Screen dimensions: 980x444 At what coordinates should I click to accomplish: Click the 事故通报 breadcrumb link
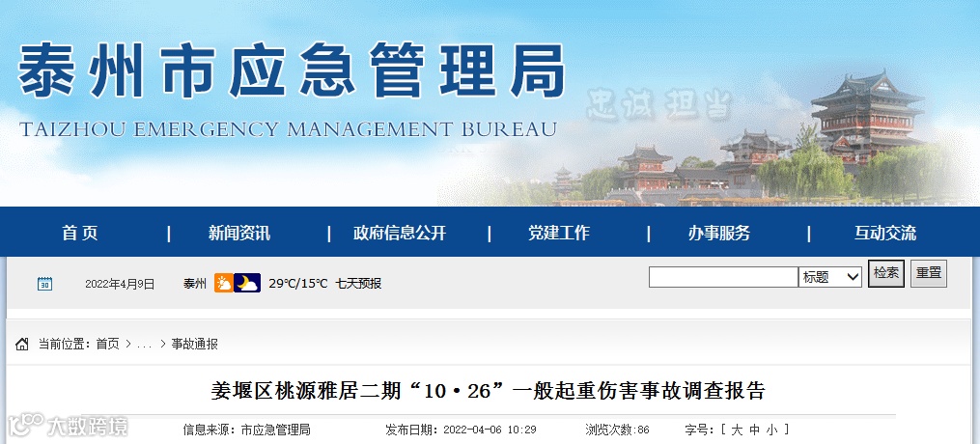(194, 344)
